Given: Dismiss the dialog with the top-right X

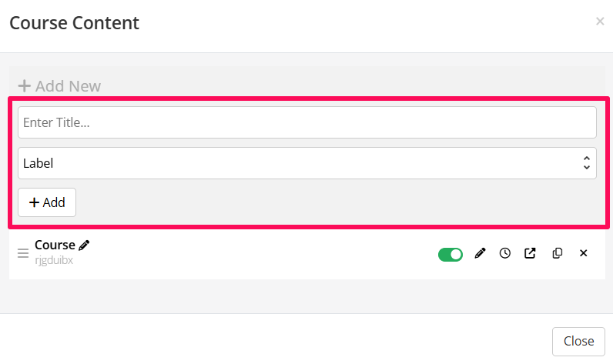Looking at the screenshot, I should (600, 22).
